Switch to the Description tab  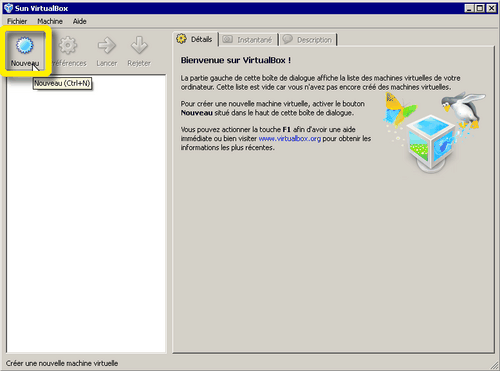(308, 40)
